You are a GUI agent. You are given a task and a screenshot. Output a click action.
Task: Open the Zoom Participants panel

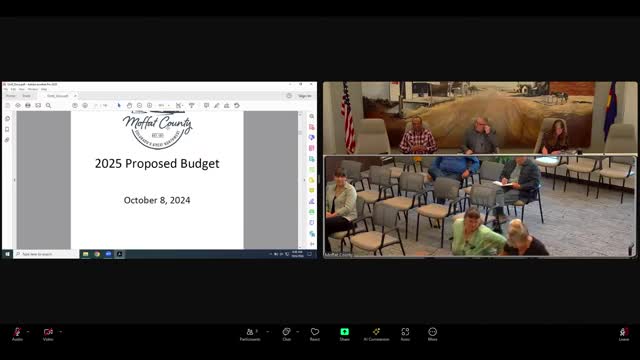pyautogui.click(x=250, y=334)
